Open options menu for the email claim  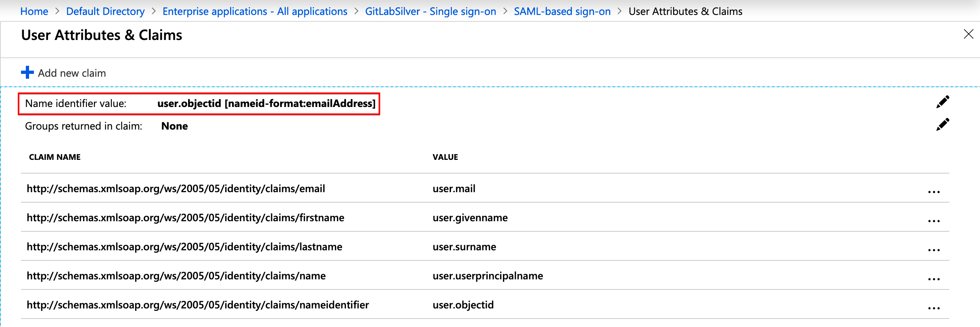[934, 192]
